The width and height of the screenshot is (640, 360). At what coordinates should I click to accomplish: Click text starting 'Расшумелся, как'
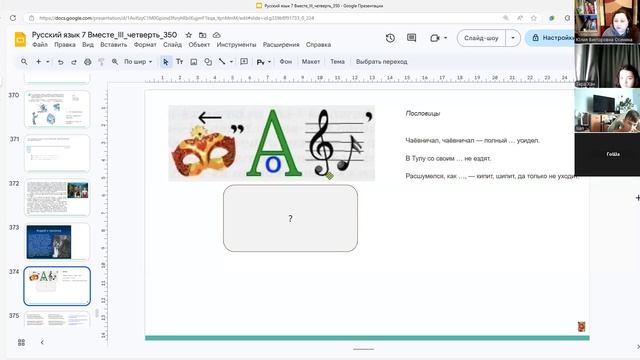(492, 176)
